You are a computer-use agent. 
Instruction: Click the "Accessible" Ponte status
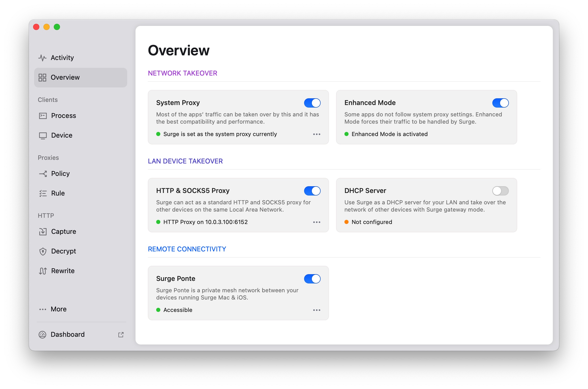(x=178, y=310)
